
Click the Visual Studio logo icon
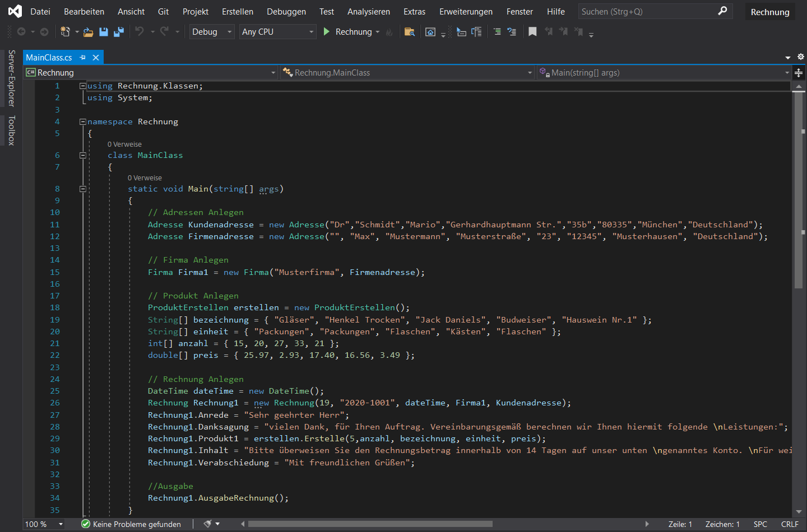[15, 11]
